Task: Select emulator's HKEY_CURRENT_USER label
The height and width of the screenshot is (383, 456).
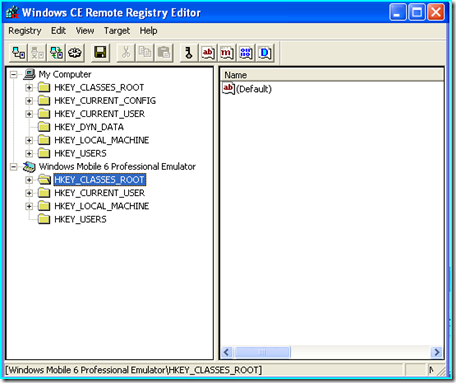Action: pos(99,193)
